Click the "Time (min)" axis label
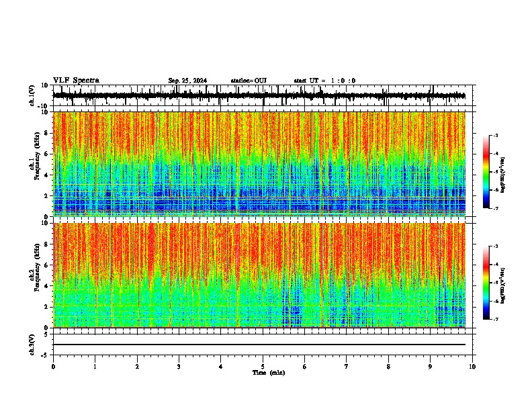Viewport: 532px width, 411px height. click(269, 373)
